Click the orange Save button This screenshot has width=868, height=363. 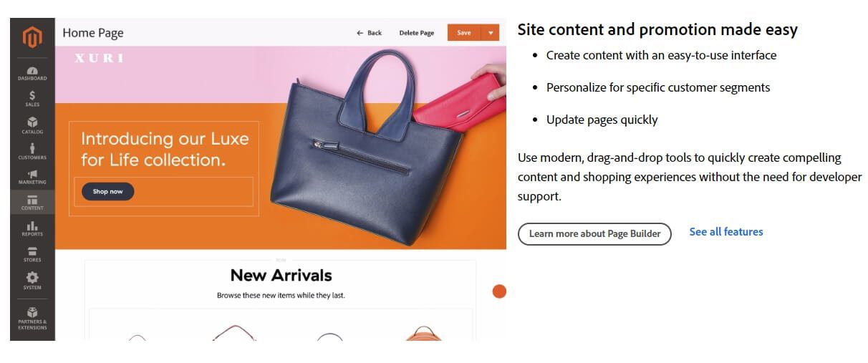coord(464,33)
